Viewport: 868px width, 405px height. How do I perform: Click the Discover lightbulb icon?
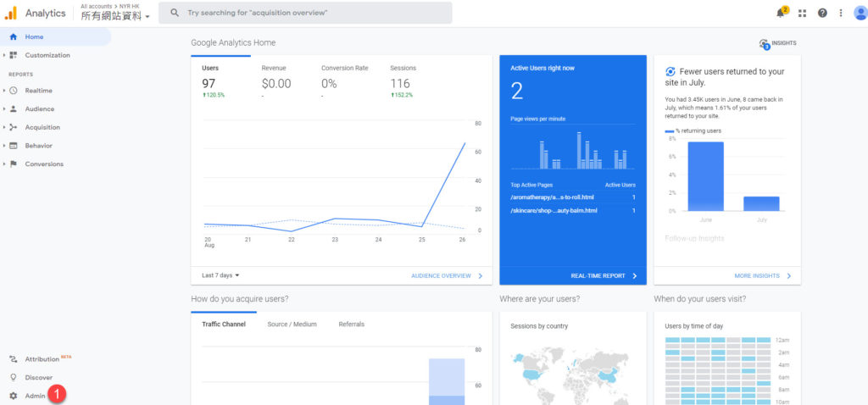coord(13,377)
